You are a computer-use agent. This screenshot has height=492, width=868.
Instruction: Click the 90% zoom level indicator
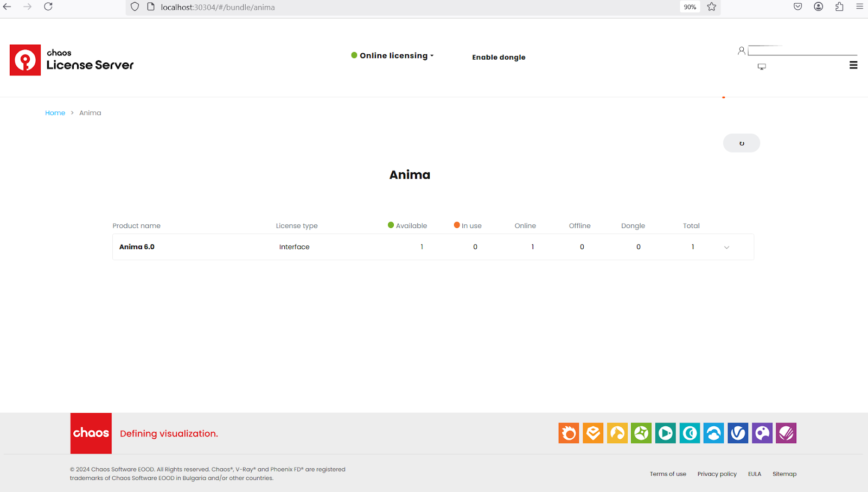tap(690, 7)
